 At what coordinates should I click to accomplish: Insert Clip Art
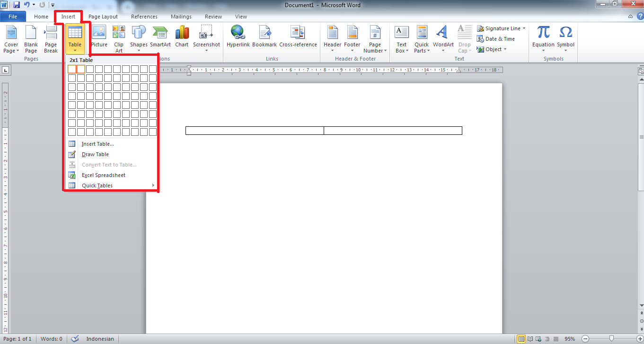pos(119,38)
